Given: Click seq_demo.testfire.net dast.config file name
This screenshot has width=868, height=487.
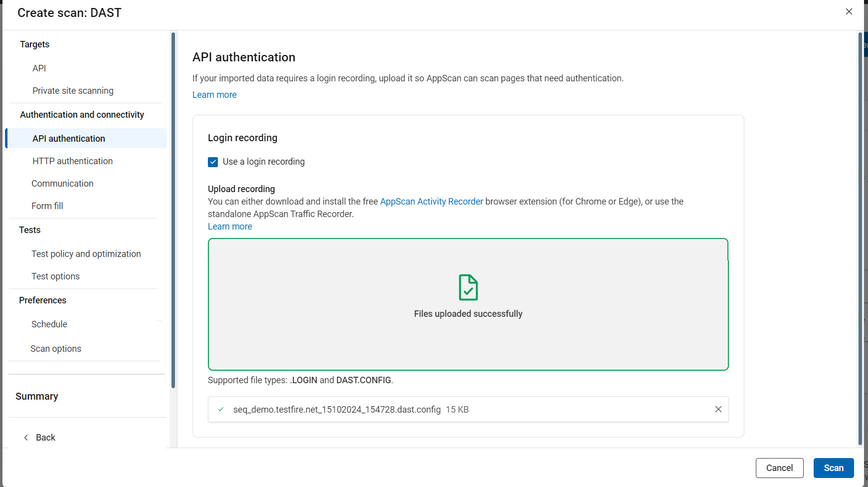Looking at the screenshot, I should click(337, 410).
